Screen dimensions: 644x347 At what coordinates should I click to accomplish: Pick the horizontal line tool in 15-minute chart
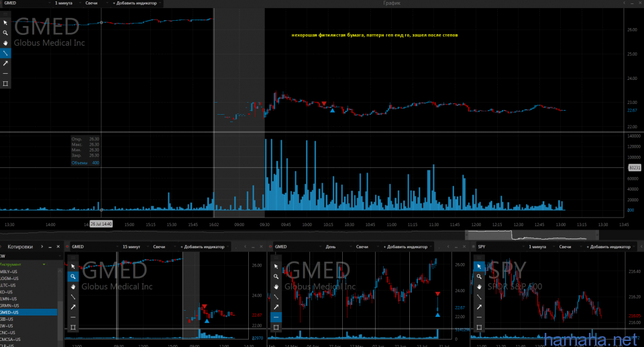[x=72, y=317]
